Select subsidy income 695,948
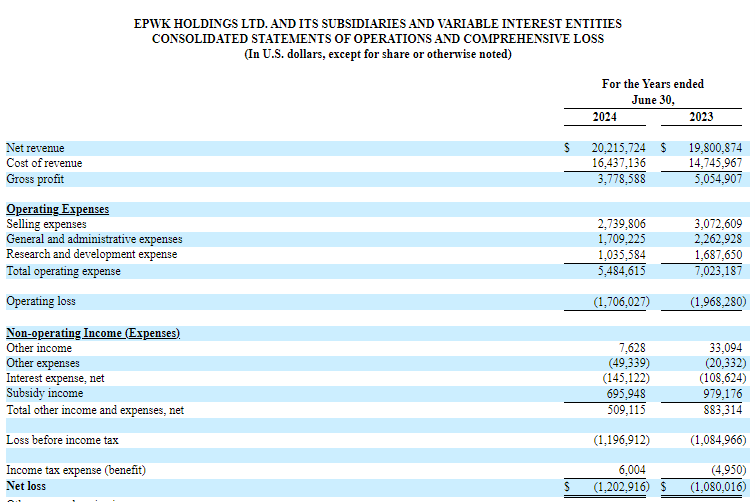This screenshot has width=755, height=502. pos(626,394)
